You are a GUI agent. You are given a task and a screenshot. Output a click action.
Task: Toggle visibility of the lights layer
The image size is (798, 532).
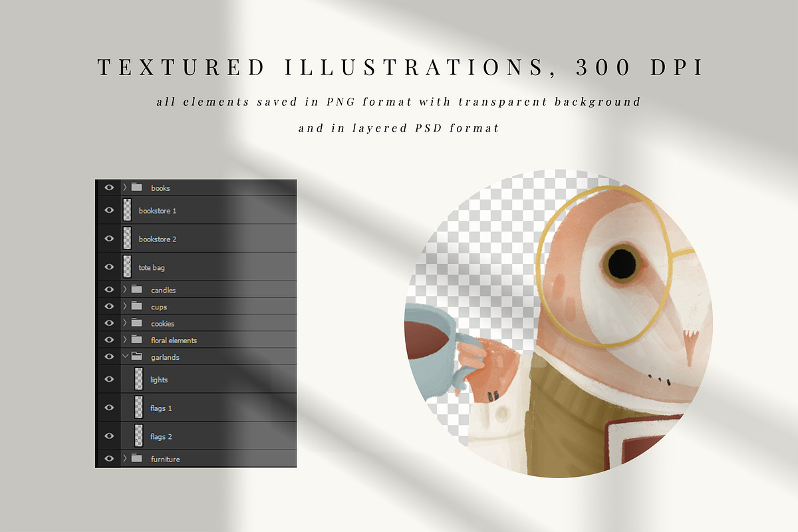pyautogui.click(x=109, y=379)
